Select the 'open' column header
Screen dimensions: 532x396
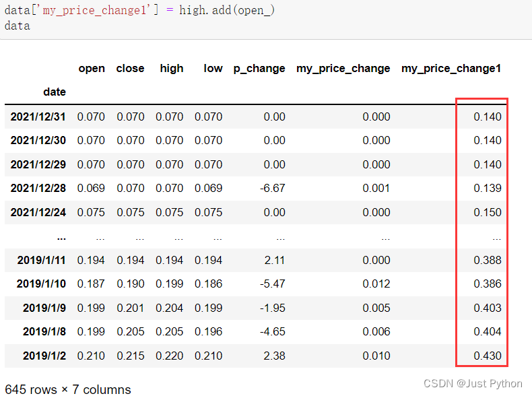pyautogui.click(x=92, y=69)
